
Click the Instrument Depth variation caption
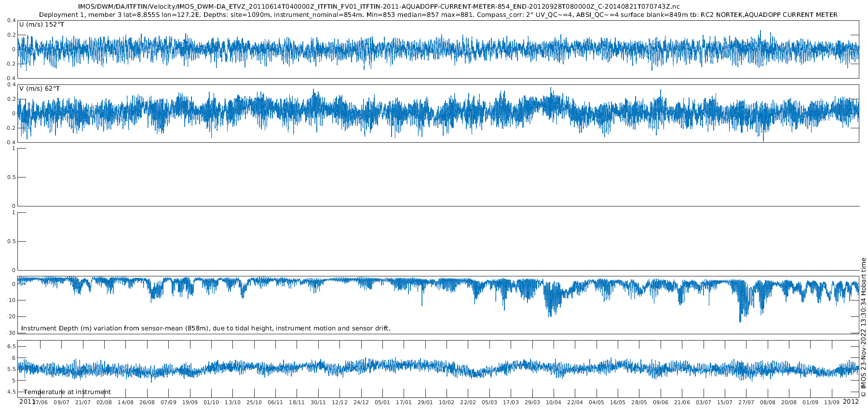point(206,328)
